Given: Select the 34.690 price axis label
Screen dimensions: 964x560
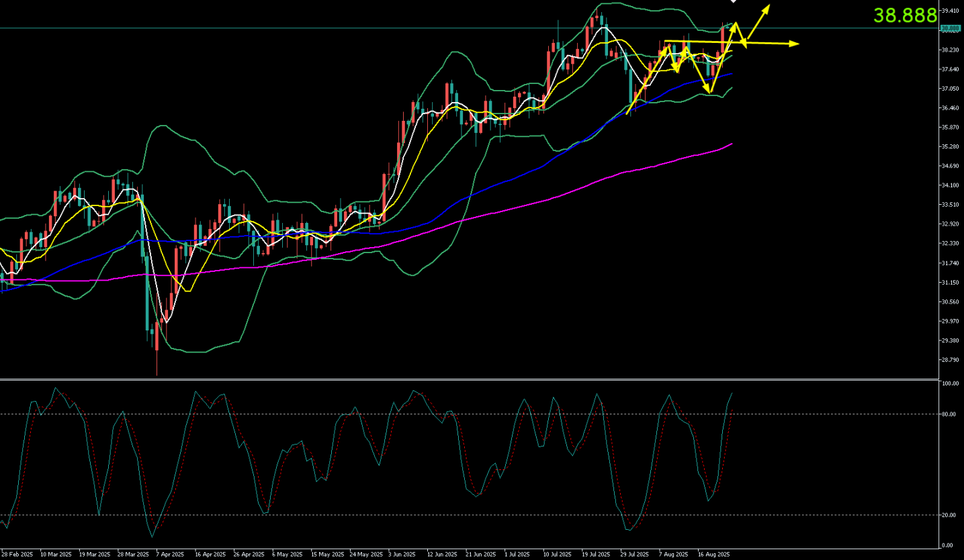Looking at the screenshot, I should point(950,166).
